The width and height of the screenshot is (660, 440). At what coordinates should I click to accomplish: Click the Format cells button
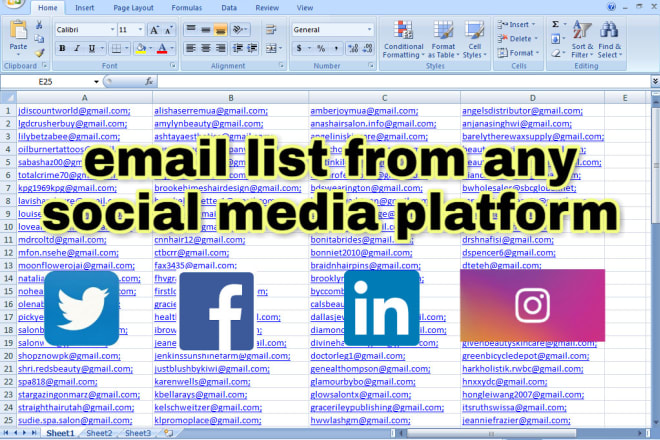pyautogui.click(x=518, y=53)
